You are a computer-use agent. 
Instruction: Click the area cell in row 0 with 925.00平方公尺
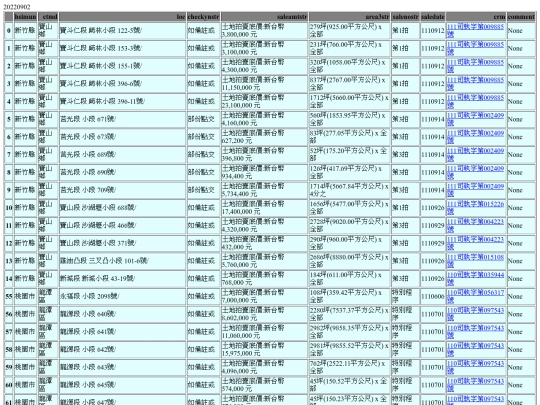350,30
